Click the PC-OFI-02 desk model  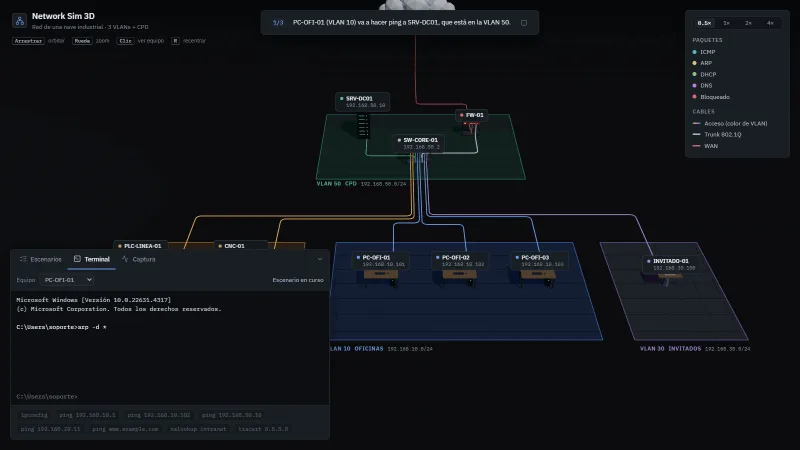460,277
